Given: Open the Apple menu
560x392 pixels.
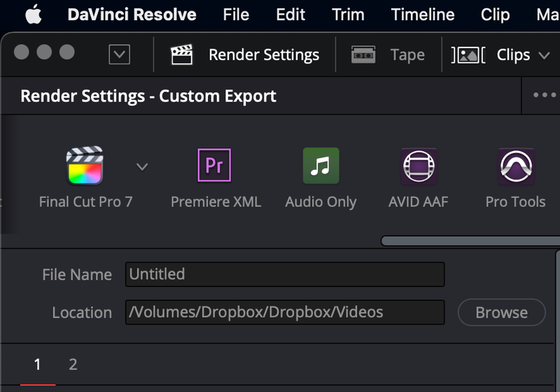Looking at the screenshot, I should [x=34, y=14].
